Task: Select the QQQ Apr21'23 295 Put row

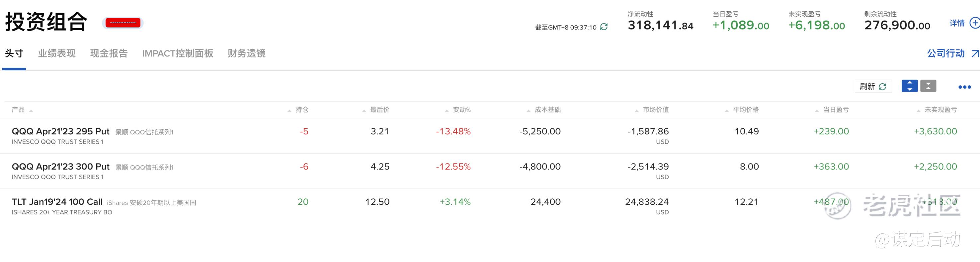Action: tap(60, 132)
